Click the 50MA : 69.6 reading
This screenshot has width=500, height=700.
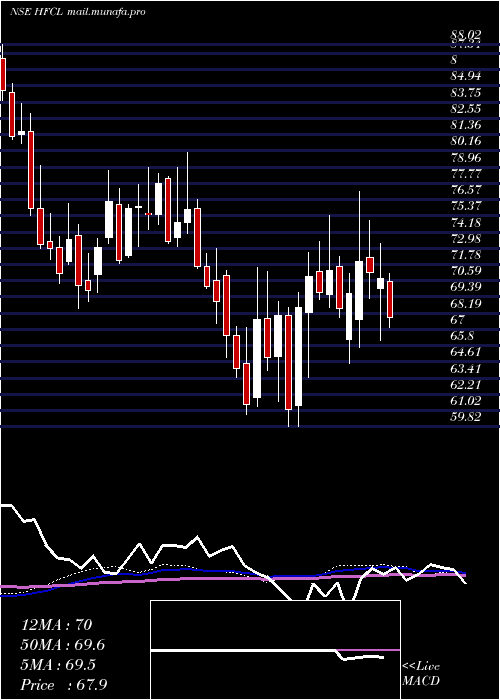click(x=64, y=645)
